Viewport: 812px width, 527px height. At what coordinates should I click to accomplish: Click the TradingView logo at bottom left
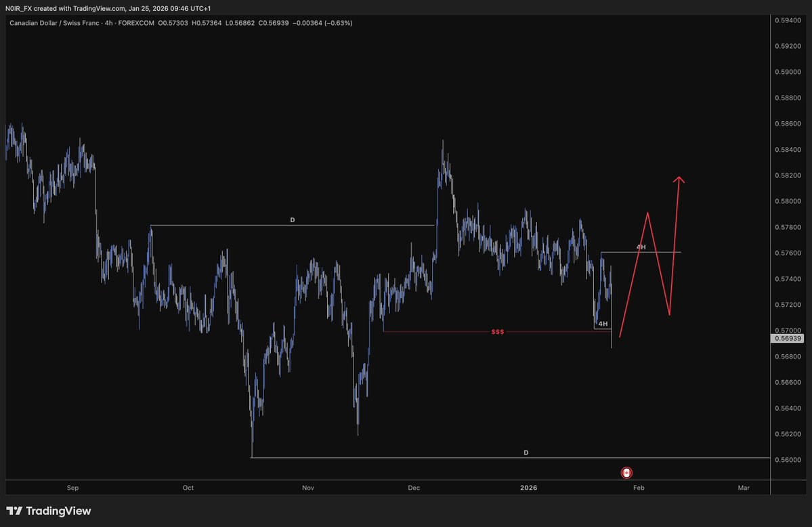tap(49, 511)
